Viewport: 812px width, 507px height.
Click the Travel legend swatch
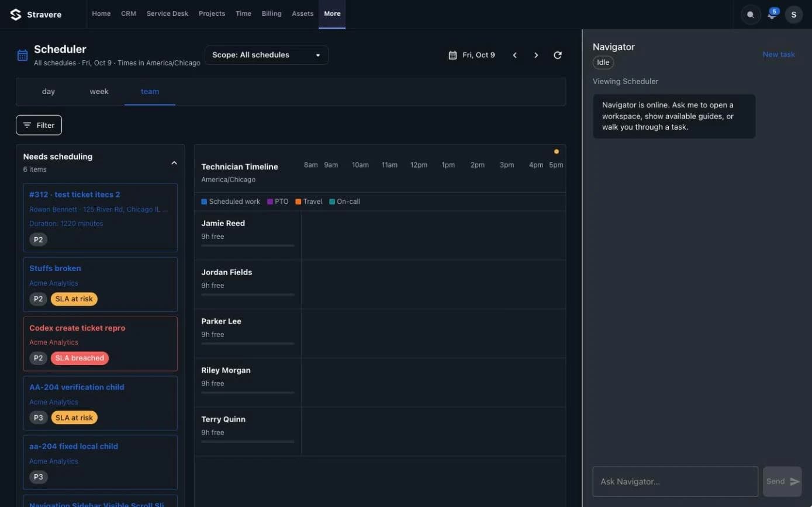[298, 202]
